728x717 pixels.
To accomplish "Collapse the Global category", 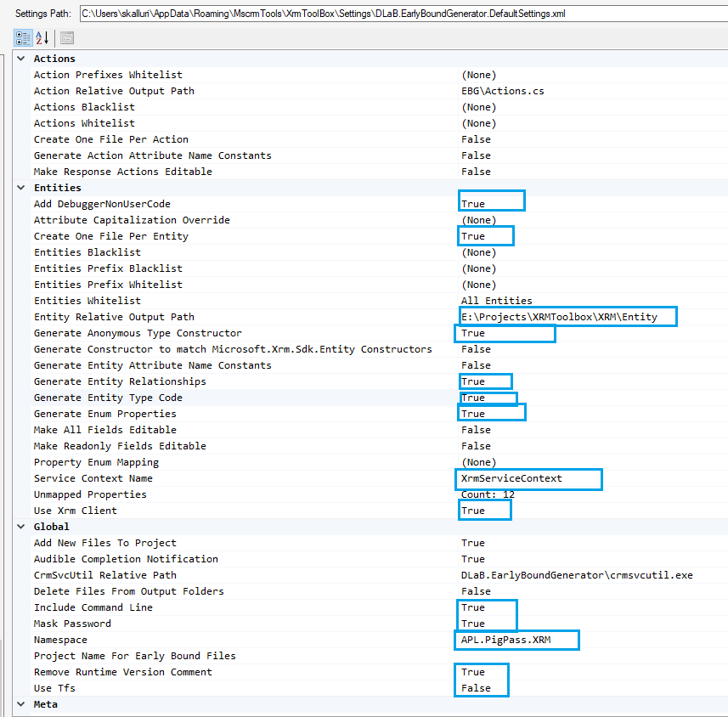I will [20, 526].
